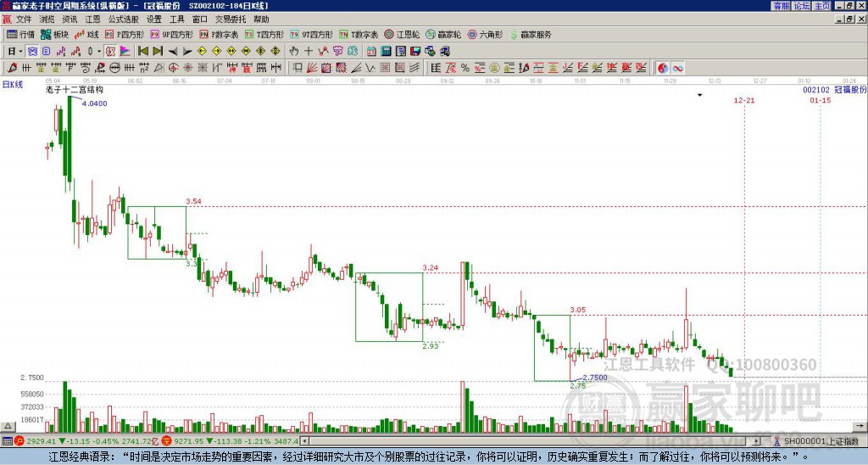The image size is (868, 465).
Task: Click the red floppy save icon
Action: 415,52
